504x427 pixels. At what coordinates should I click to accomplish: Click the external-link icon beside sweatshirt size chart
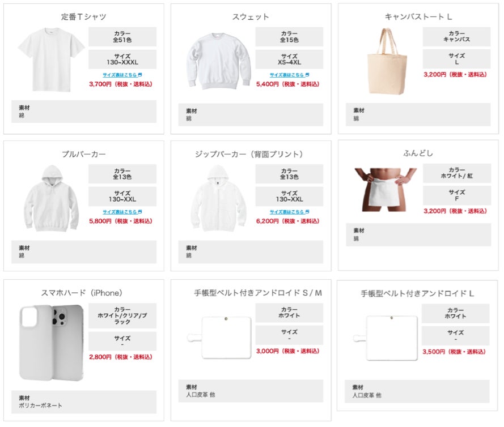click(307, 75)
